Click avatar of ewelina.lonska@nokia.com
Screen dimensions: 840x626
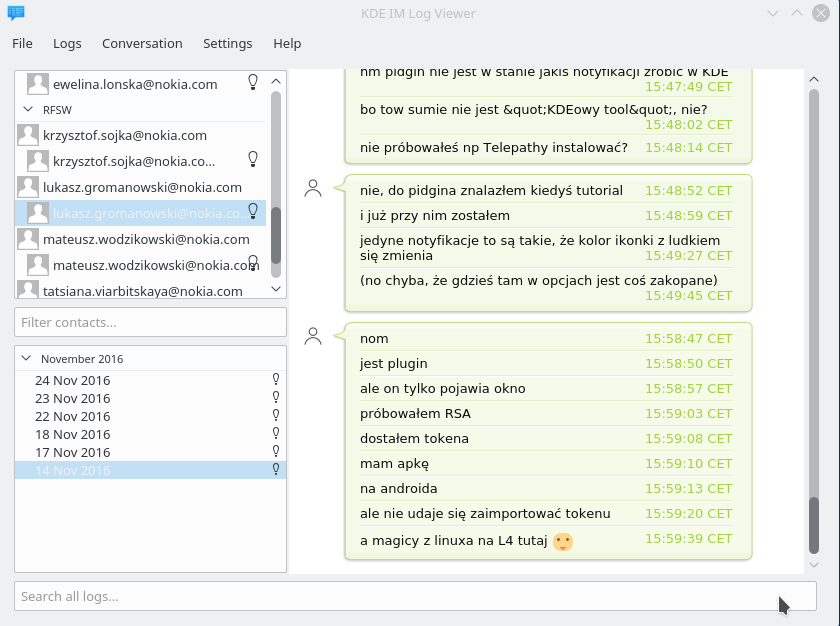pos(38,84)
